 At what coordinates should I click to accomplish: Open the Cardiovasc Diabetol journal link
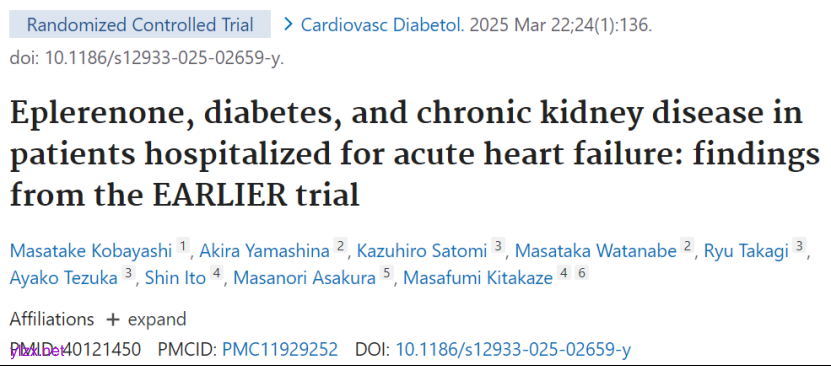[x=383, y=24]
